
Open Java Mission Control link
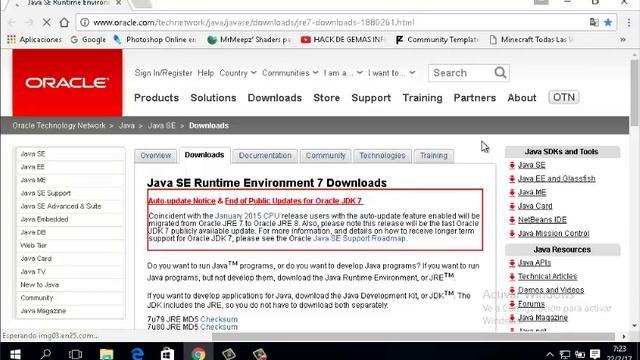553,233
